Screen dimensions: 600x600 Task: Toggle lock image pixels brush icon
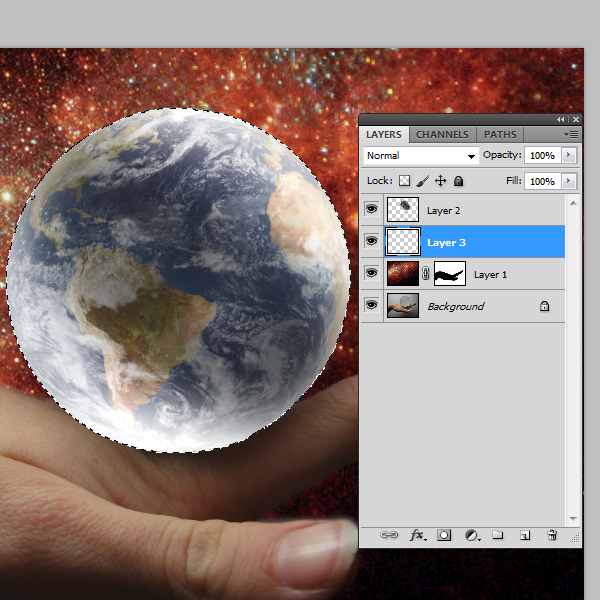[x=422, y=181]
